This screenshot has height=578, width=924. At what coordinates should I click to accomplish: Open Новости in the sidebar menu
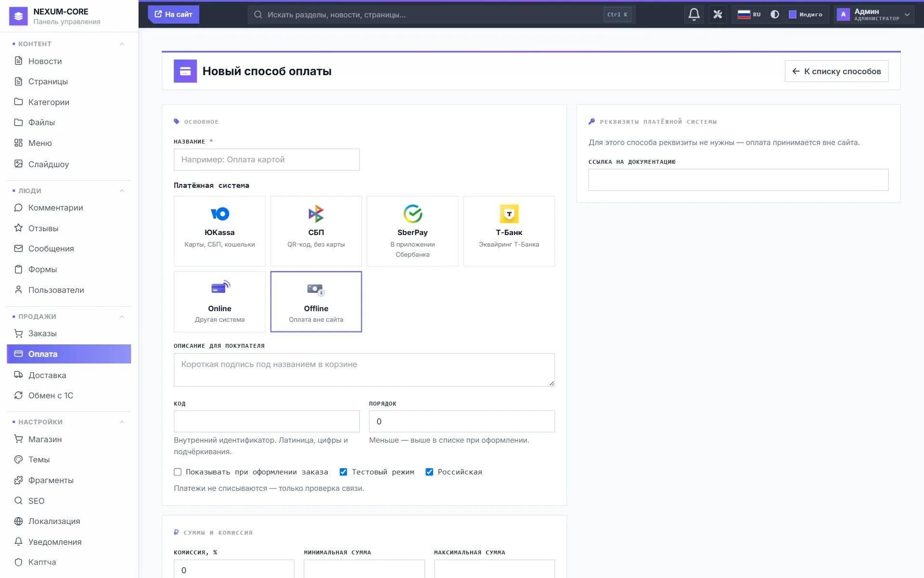click(69, 61)
